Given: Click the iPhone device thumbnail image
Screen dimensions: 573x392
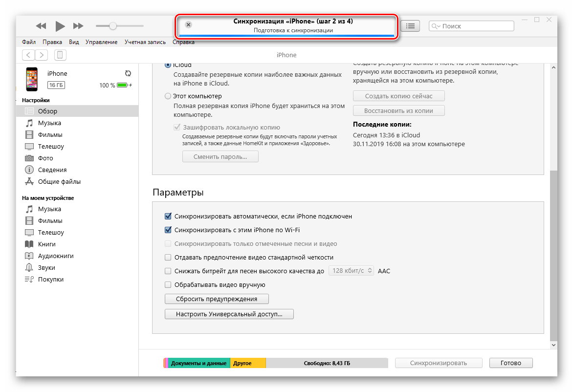Looking at the screenshot, I should [x=32, y=79].
